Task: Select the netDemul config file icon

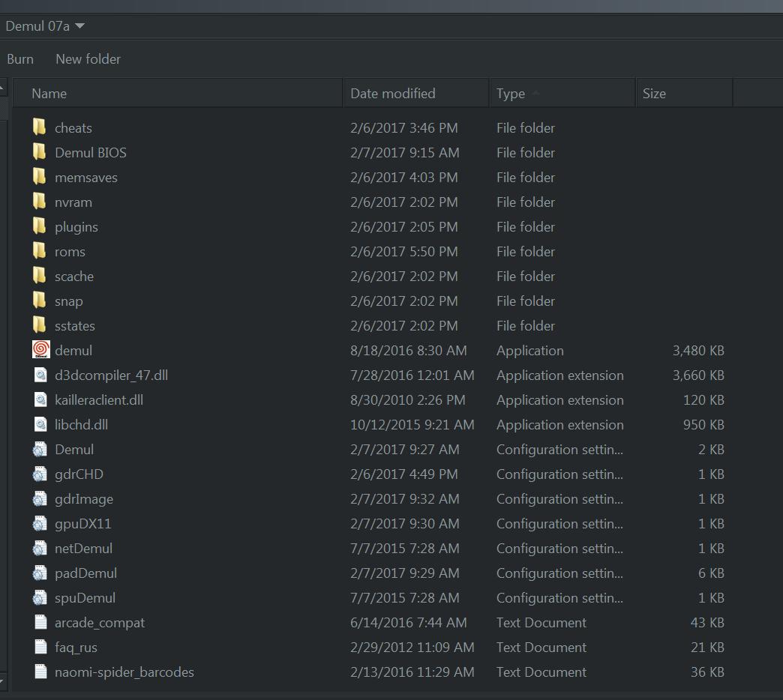Action: 40,548
